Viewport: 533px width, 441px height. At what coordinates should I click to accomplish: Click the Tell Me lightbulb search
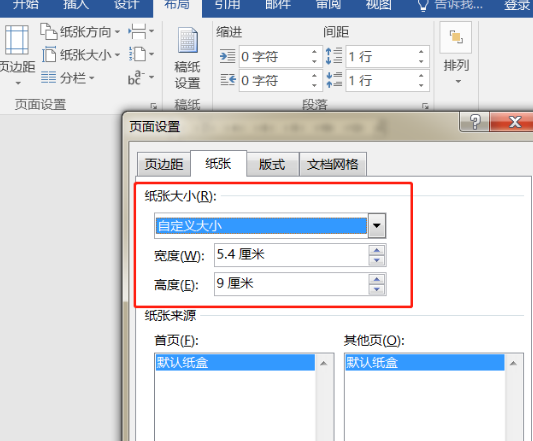pyautogui.click(x=450, y=5)
